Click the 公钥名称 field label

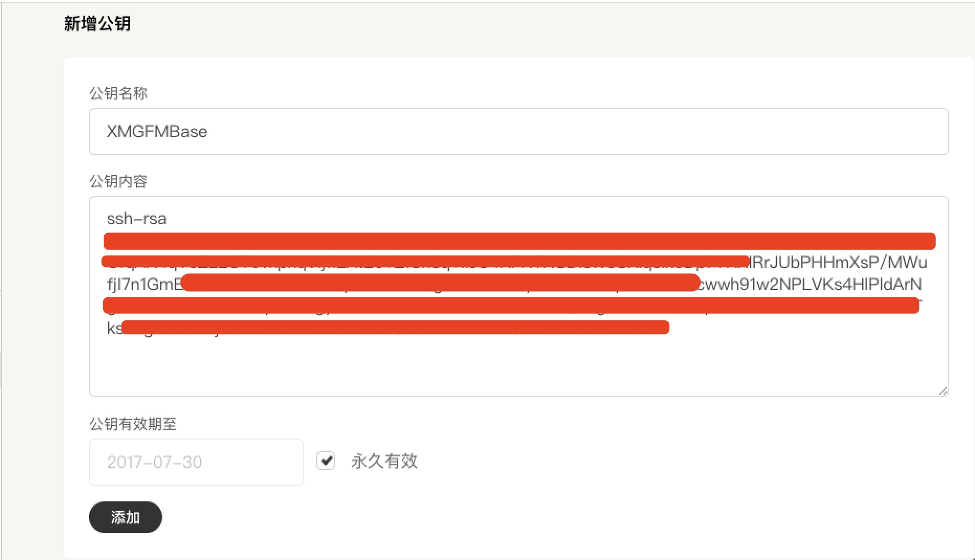pyautogui.click(x=118, y=93)
